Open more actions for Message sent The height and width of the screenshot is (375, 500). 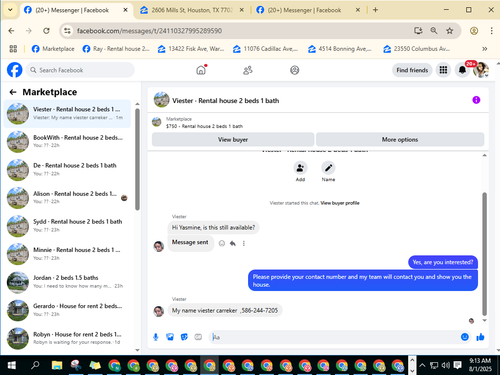pos(244,243)
